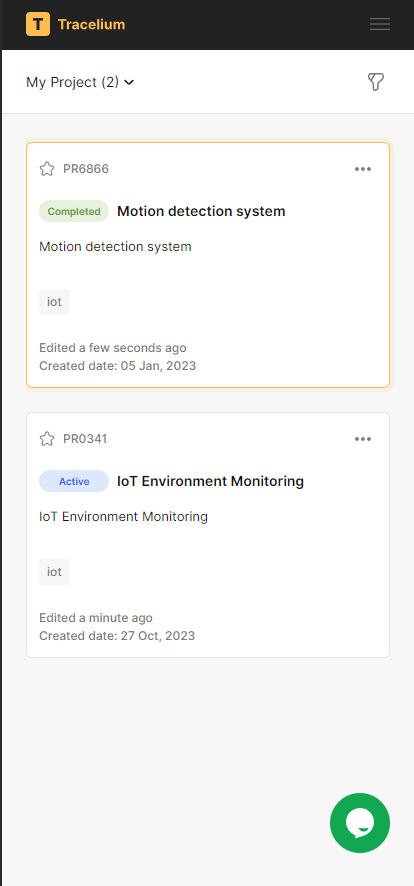
Task: Open more options for IoT Environment Monitoring
Action: pos(363,439)
